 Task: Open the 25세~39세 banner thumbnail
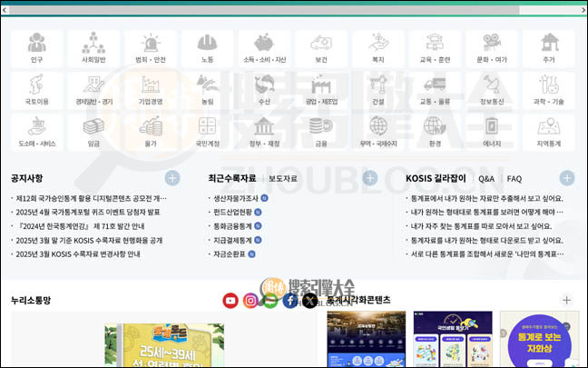pos(164,344)
